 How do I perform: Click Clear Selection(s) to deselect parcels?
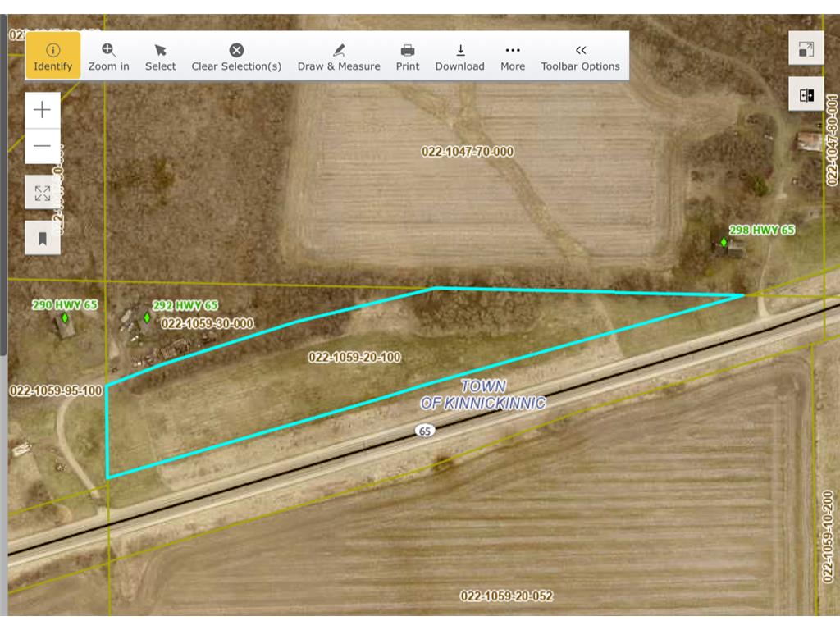point(236,55)
